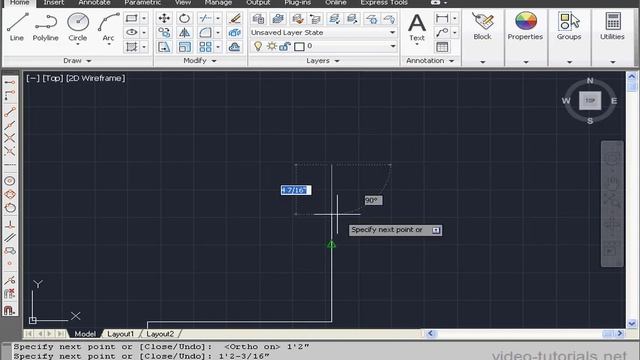
Task: Select the multiline Text tool
Action: (x=417, y=27)
